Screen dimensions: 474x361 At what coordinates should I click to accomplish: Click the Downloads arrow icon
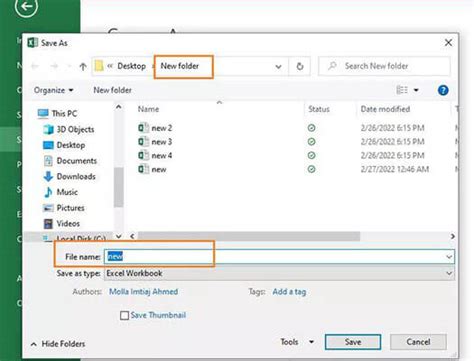(48, 176)
